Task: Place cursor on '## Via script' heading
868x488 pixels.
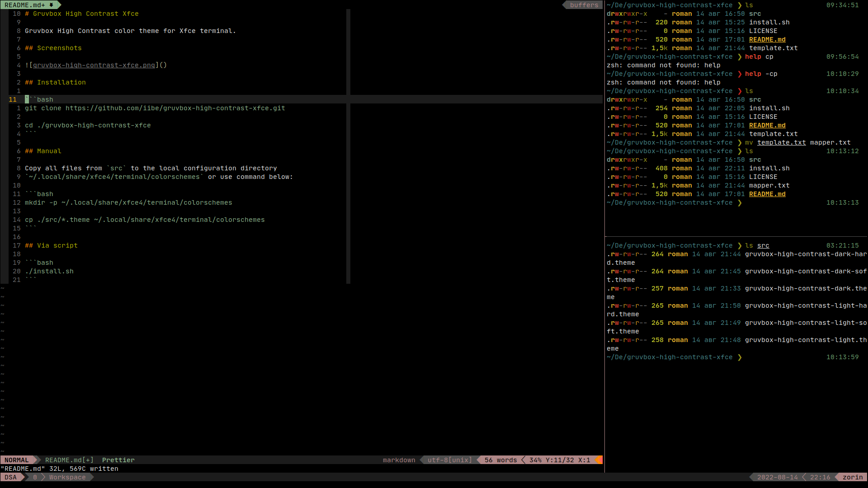Action: point(51,246)
